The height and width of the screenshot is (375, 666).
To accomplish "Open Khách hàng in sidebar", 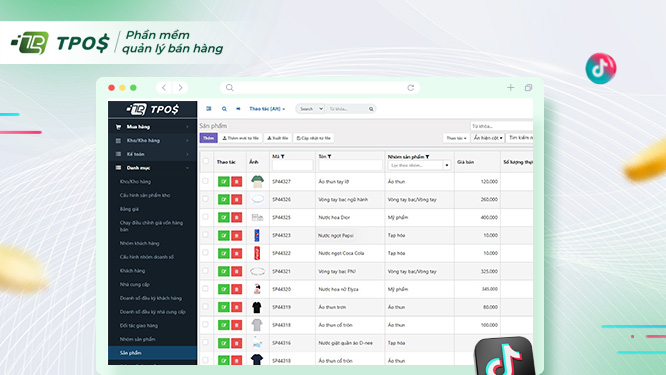I will coord(132,271).
